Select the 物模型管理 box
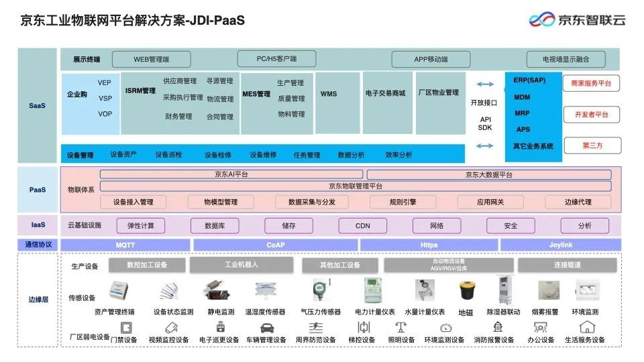Screen dimensions: 644x362 221,202
